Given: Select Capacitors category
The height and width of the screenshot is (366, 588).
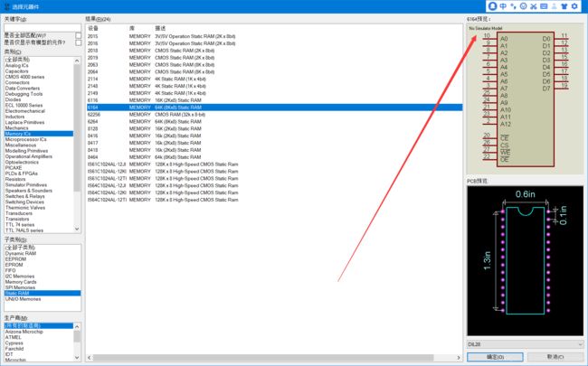Looking at the screenshot, I should 16,71.
